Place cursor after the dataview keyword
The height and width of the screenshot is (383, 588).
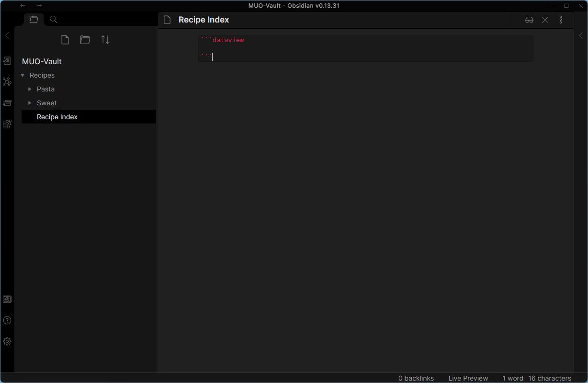coord(244,40)
